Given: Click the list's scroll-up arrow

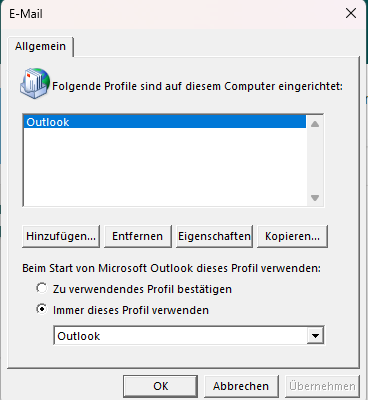Looking at the screenshot, I should click(x=315, y=124).
